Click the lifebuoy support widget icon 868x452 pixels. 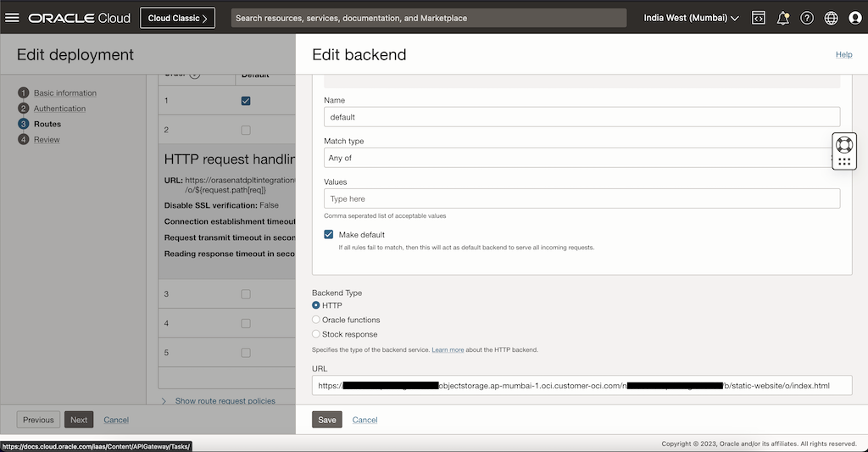[x=844, y=144]
